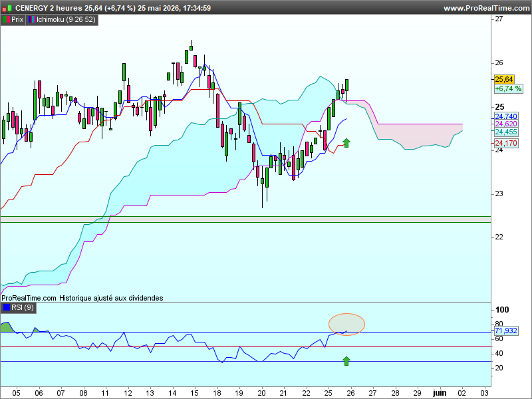Viewport: 532px width, 399px height.
Task: Click the date label 02 after juin
Action: tap(462, 393)
